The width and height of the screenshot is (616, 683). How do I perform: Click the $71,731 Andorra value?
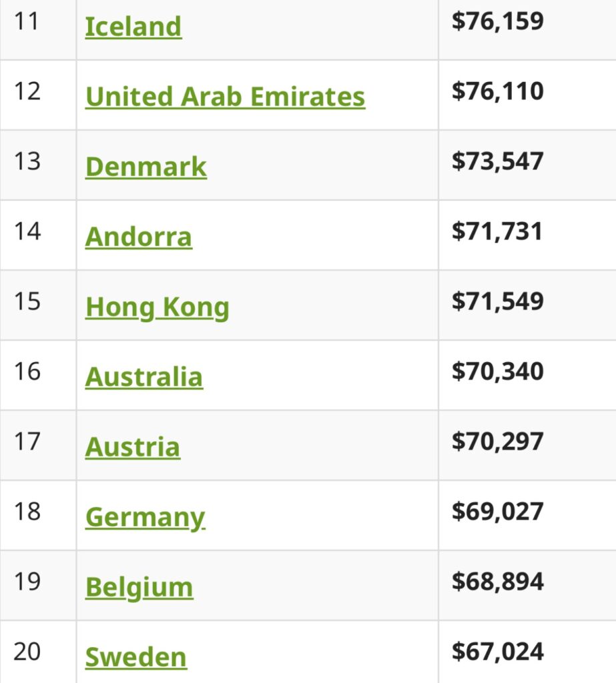click(x=497, y=231)
